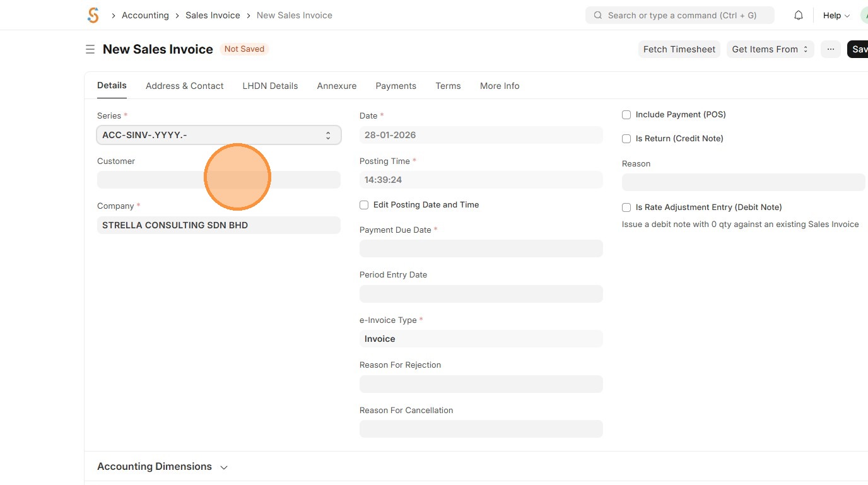Viewport: 868px width, 485px height.
Task: Click the orange S app logo
Action: point(93,15)
